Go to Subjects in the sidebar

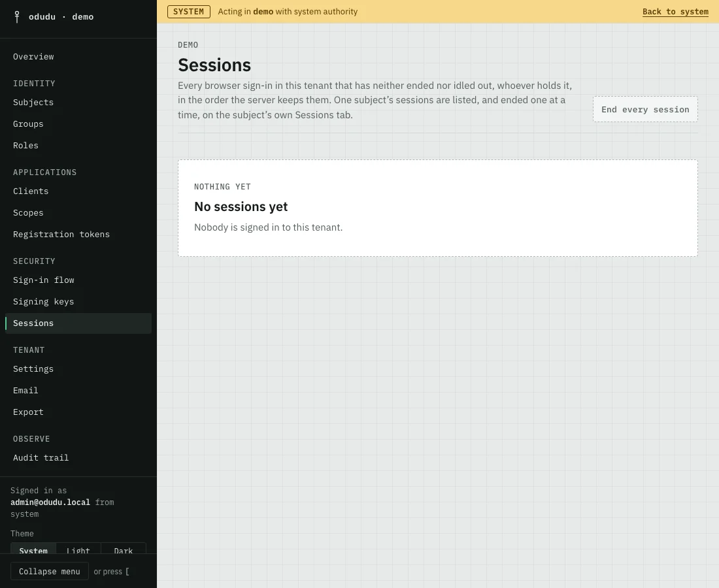[x=78, y=103]
